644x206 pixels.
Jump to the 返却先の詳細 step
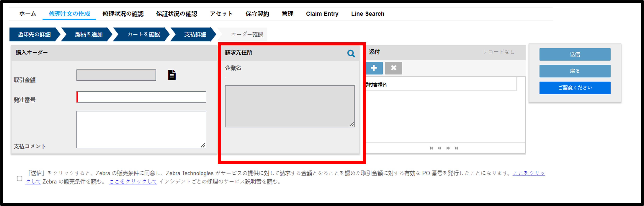(34, 34)
